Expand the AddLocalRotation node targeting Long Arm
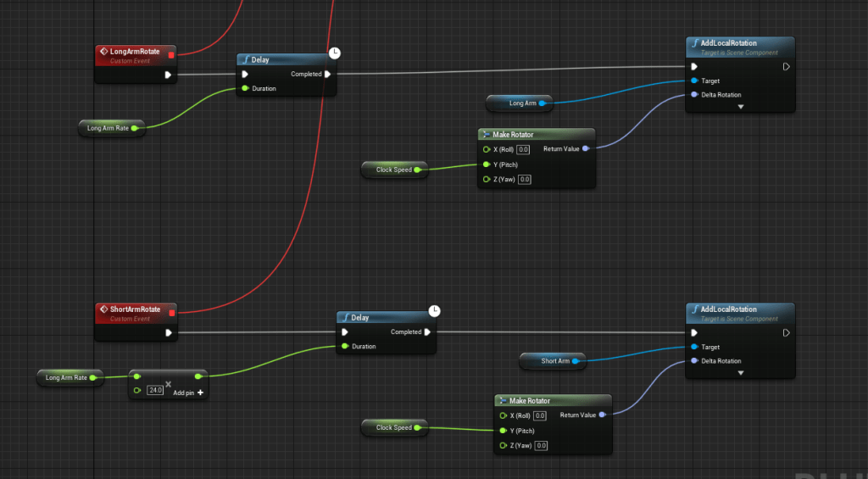 (x=740, y=107)
